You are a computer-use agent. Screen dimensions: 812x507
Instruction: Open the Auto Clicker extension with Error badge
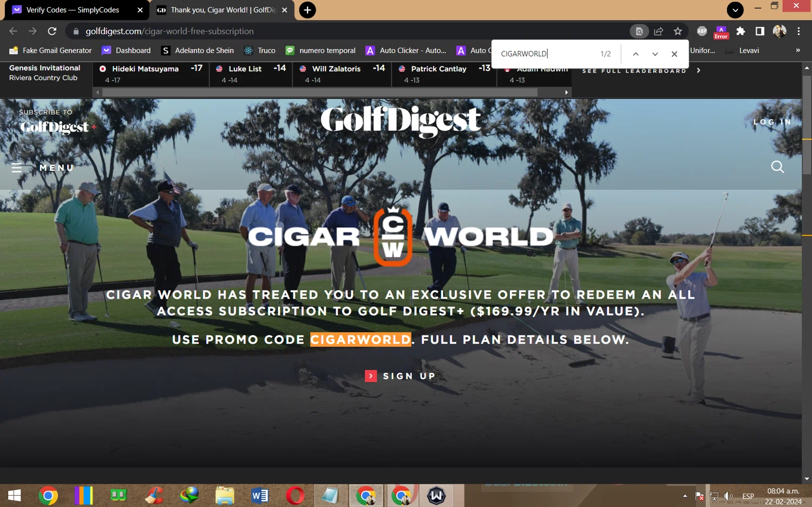(x=721, y=32)
